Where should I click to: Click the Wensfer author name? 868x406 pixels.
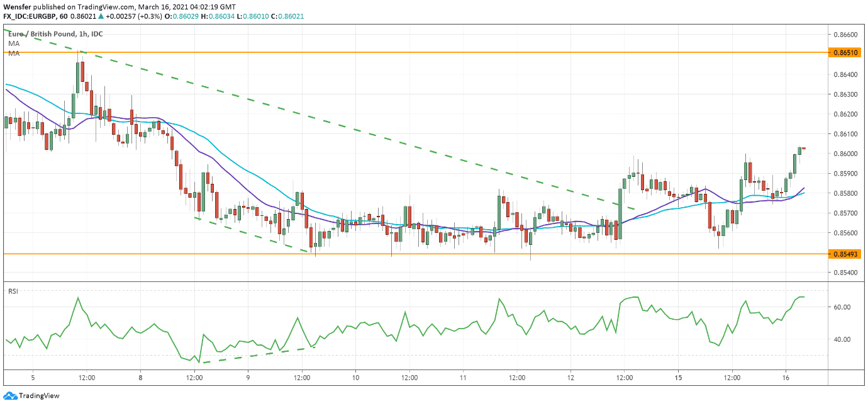pos(18,6)
